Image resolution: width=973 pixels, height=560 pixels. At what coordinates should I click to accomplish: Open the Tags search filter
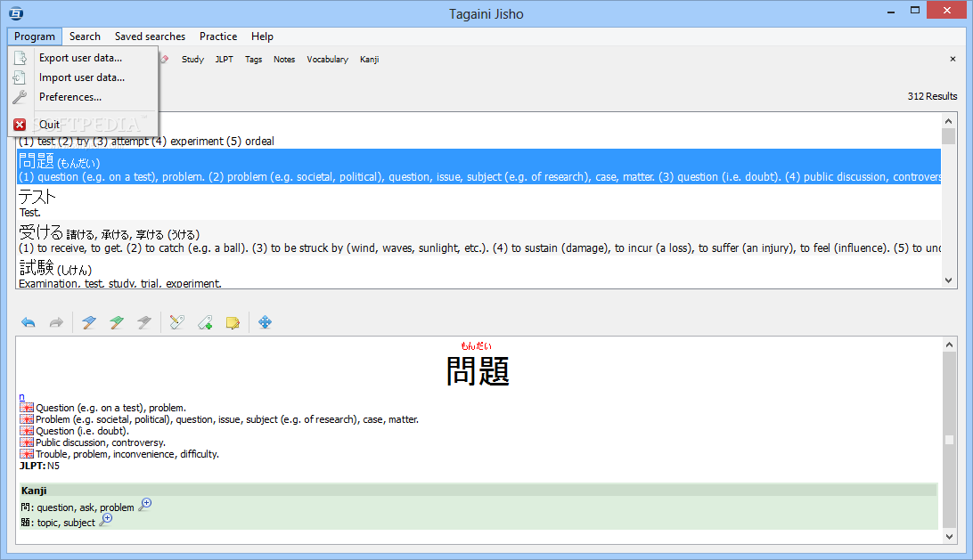click(x=253, y=60)
